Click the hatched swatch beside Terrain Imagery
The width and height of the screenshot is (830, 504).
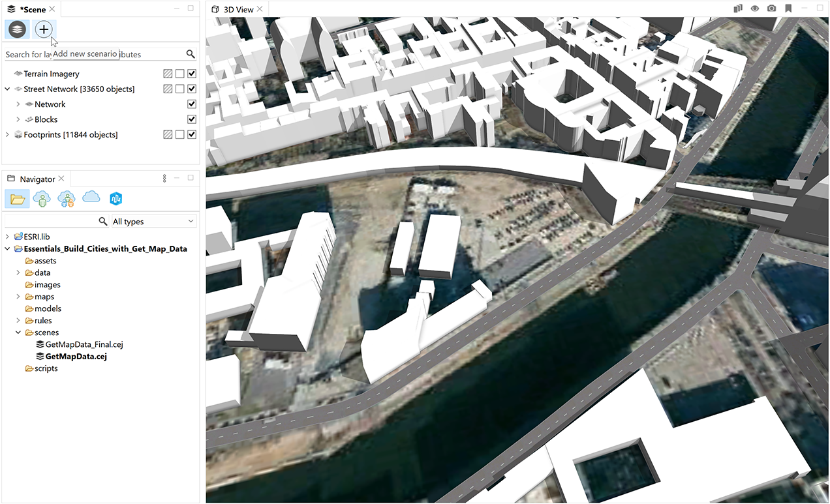168,74
